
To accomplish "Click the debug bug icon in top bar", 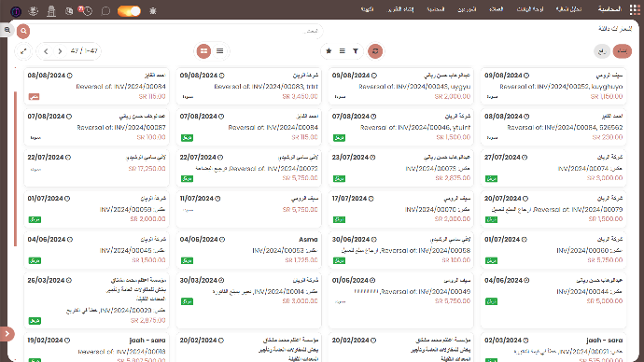I will tap(153, 11).
